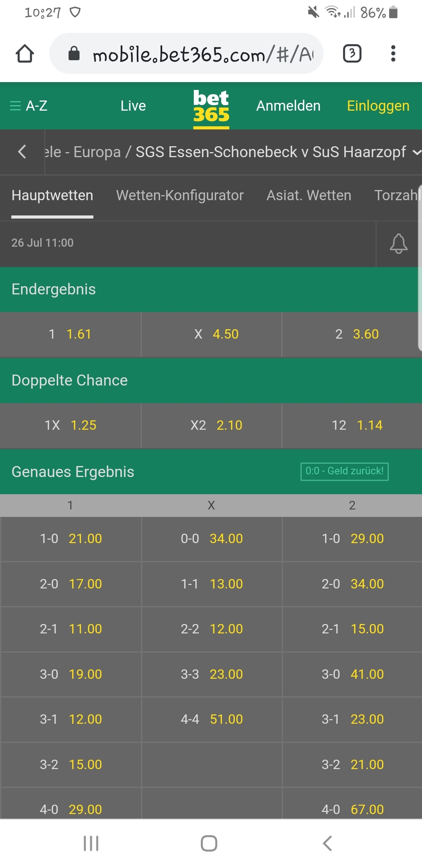Enable match alerts via bell icon
This screenshot has height=868, width=422.
[398, 244]
